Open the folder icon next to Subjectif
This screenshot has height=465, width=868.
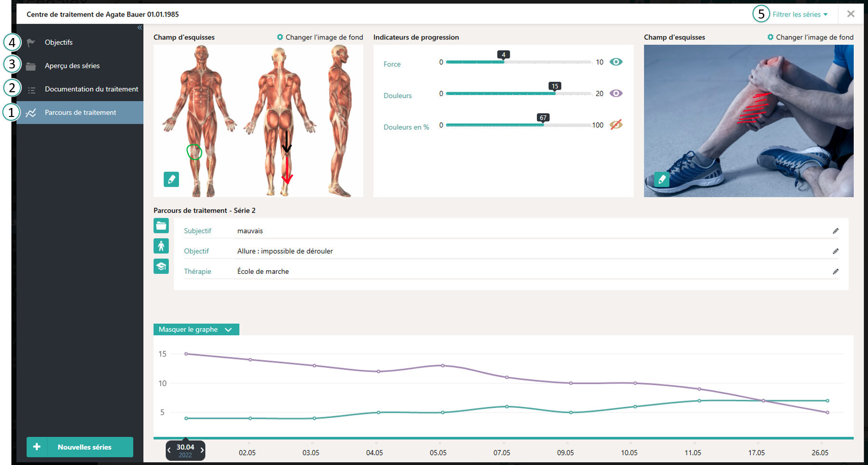[161, 225]
